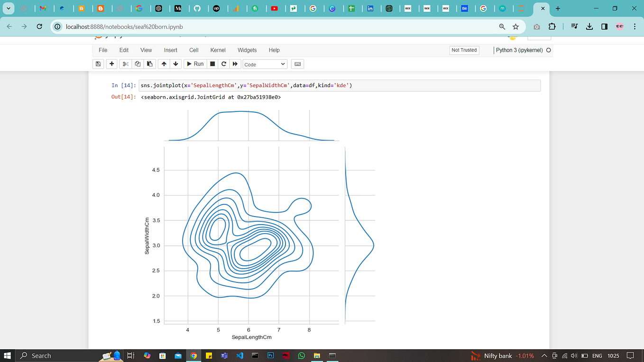The width and height of the screenshot is (644, 362).
Task: Open the Chrome browser menu
Action: pyautogui.click(x=634, y=26)
